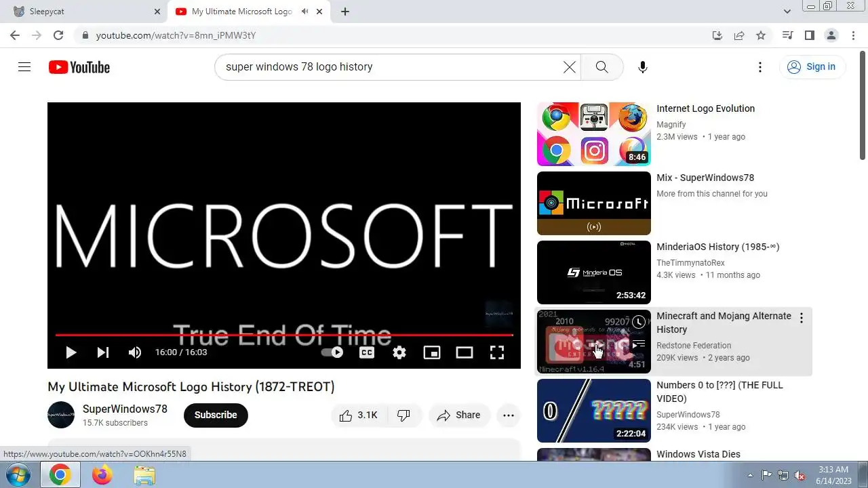Image resolution: width=868 pixels, height=488 pixels.
Task: Enter full screen video mode
Action: pyautogui.click(x=497, y=352)
